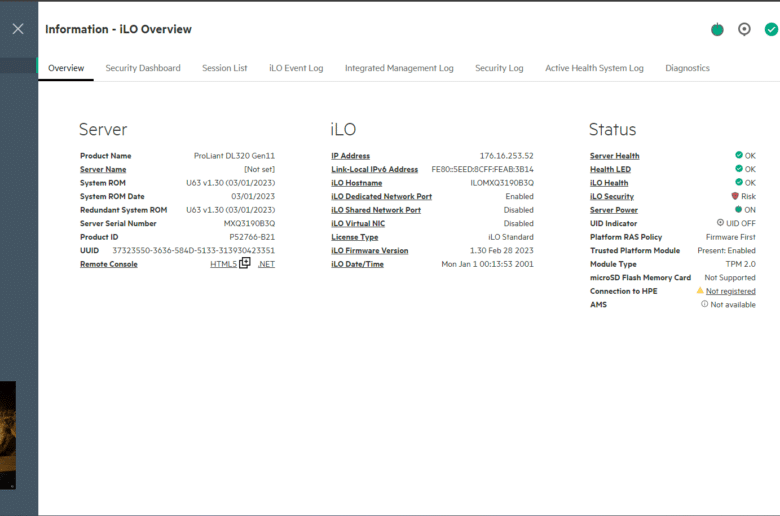The height and width of the screenshot is (516, 780).
Task: Click the yellow warning icon beside Not registered
Action: [700, 291]
